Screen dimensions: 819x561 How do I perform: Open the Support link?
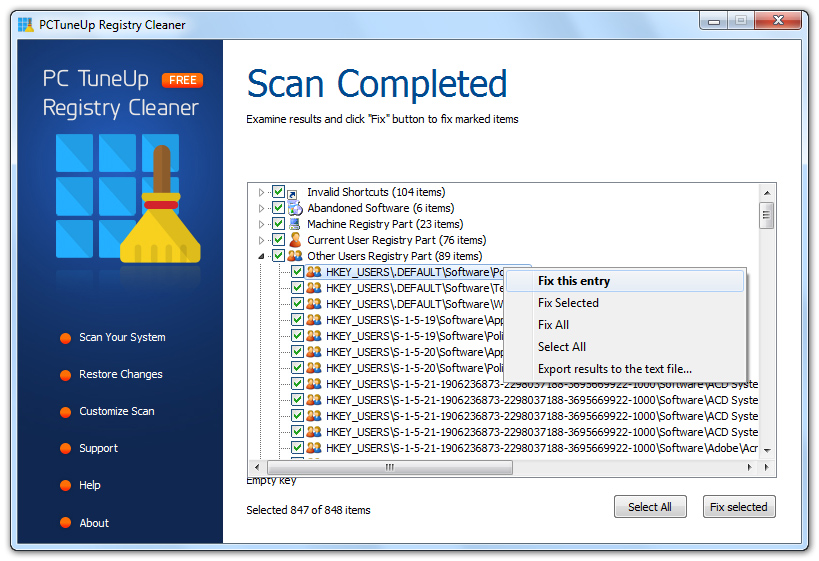(98, 449)
